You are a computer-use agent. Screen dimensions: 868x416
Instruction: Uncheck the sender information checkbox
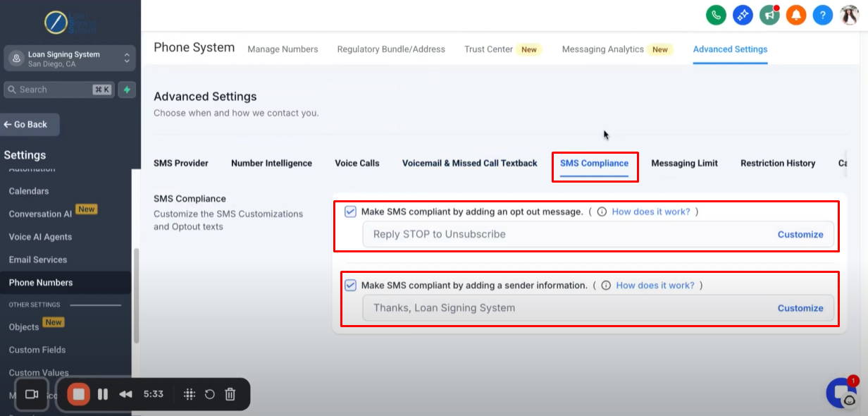pyautogui.click(x=350, y=286)
